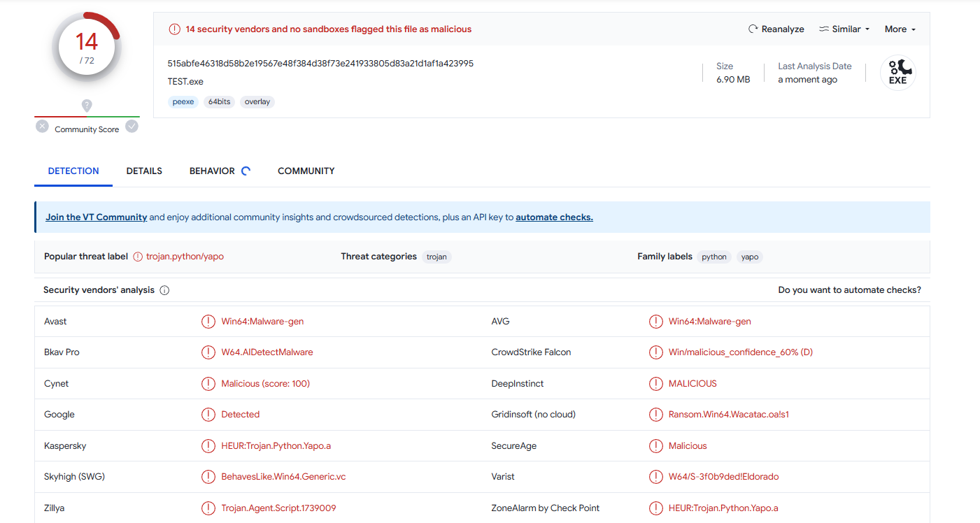
Task: Switch to the Details tab
Action: 143,171
